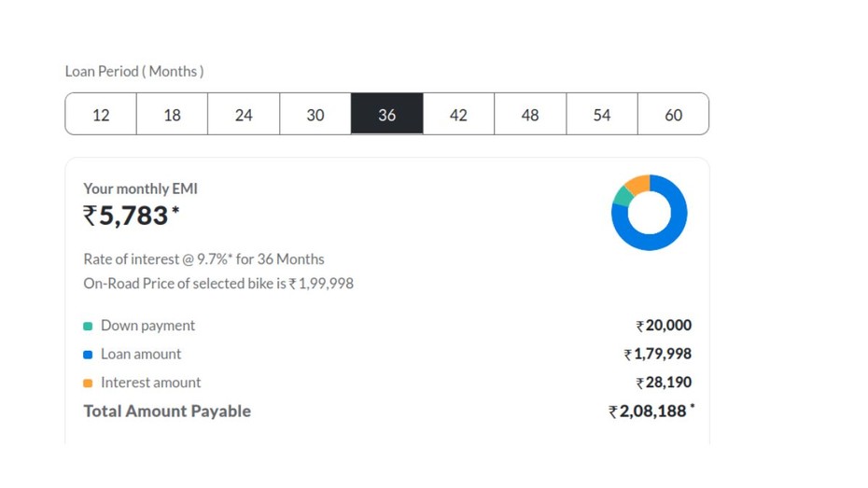Set loan period to 24 months
This screenshot has height=488, width=868.
pyautogui.click(x=244, y=115)
